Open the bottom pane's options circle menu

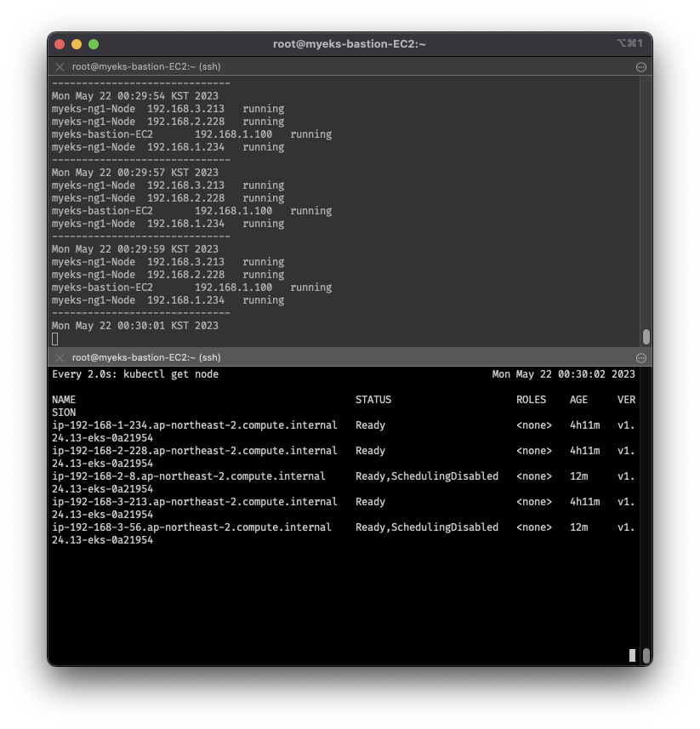pyautogui.click(x=640, y=358)
